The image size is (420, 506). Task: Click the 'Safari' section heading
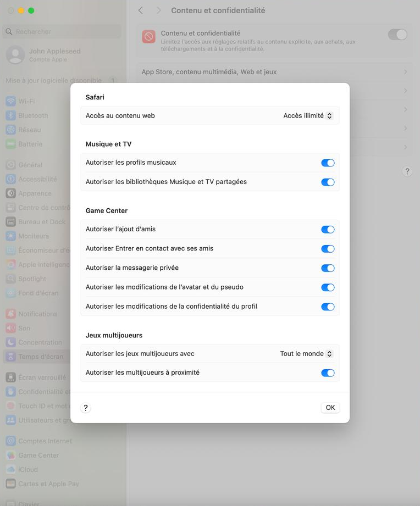(95, 97)
